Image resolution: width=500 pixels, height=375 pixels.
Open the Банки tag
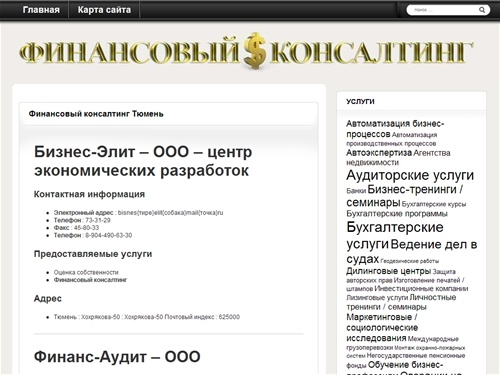(356, 191)
